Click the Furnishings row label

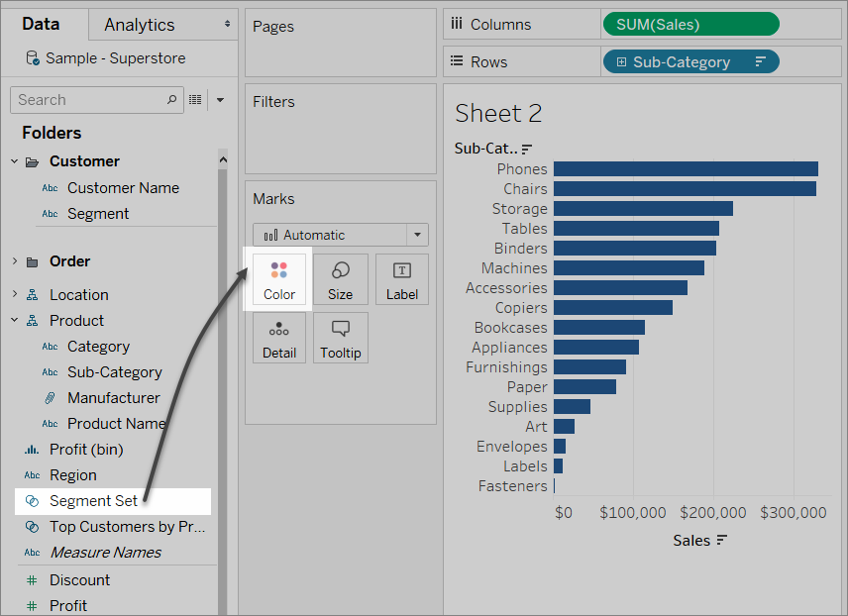tap(507, 367)
